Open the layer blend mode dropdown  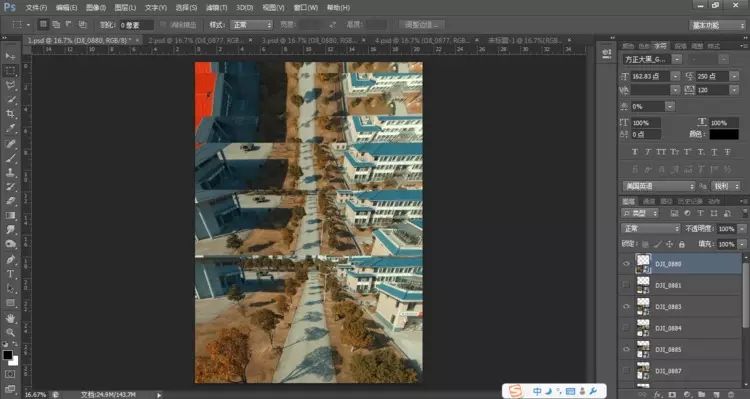coord(651,229)
